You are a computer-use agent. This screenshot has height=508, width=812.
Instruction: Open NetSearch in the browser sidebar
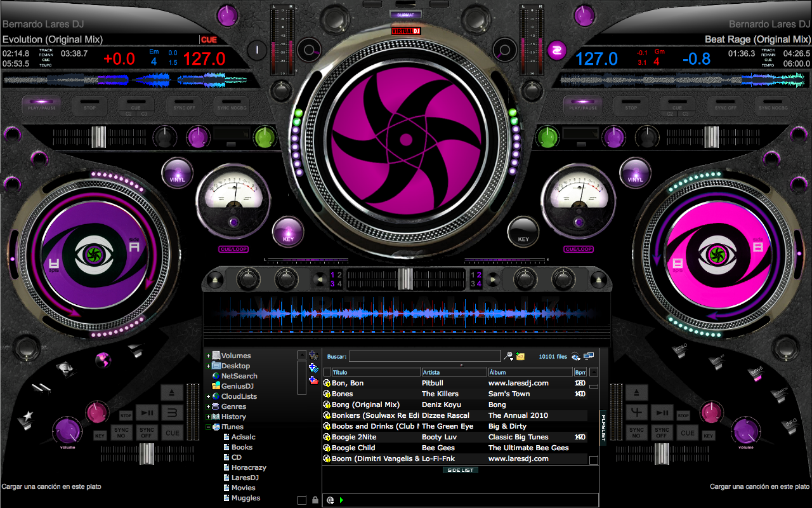click(x=241, y=376)
